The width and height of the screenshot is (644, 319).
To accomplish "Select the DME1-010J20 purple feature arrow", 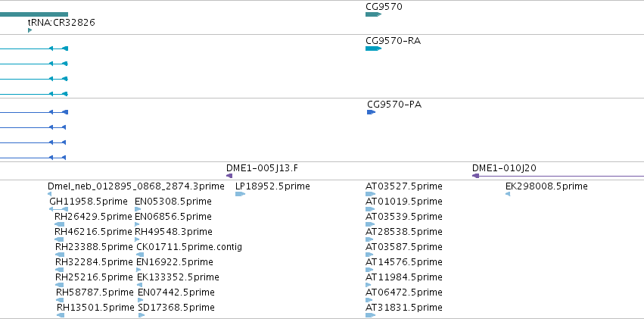I will 558,176.
